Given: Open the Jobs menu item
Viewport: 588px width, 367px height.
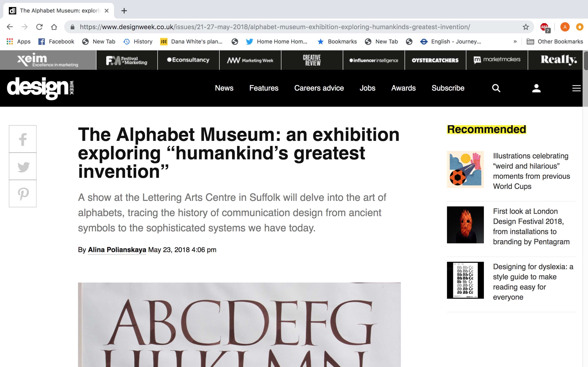Looking at the screenshot, I should (367, 88).
